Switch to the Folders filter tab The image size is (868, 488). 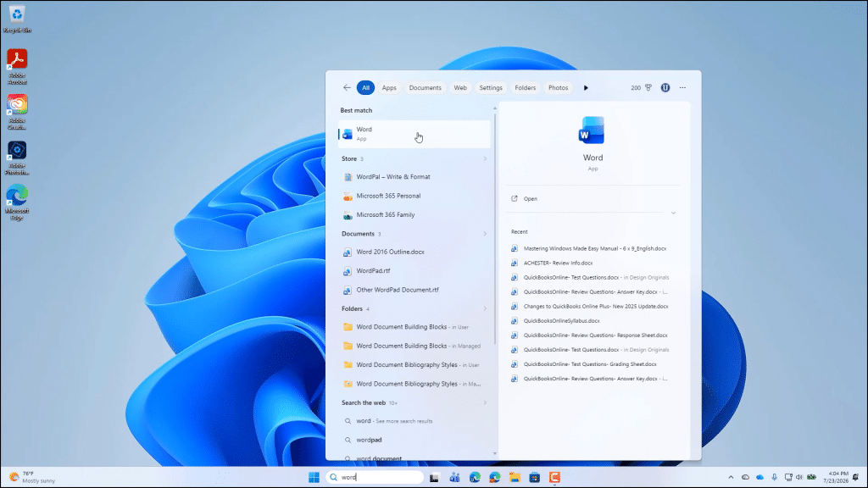pyautogui.click(x=525, y=87)
